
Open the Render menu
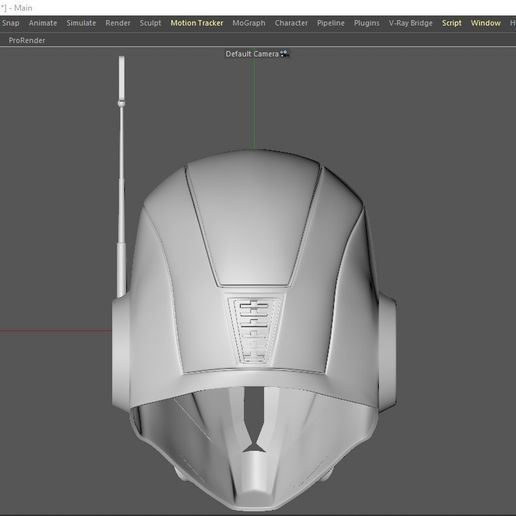click(118, 23)
